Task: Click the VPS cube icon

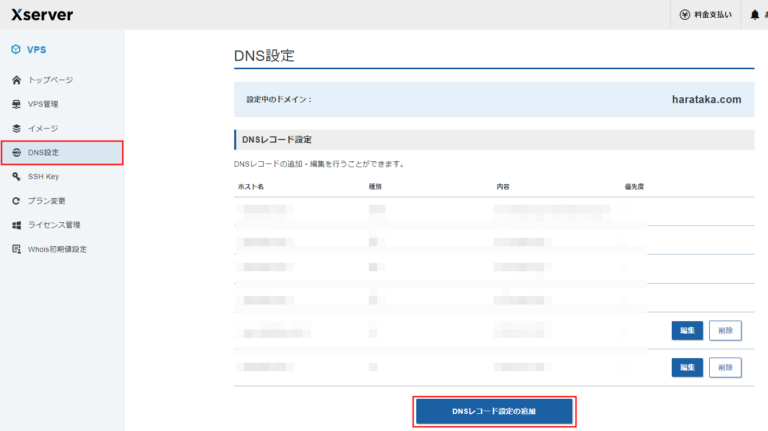Action: pyautogui.click(x=16, y=49)
